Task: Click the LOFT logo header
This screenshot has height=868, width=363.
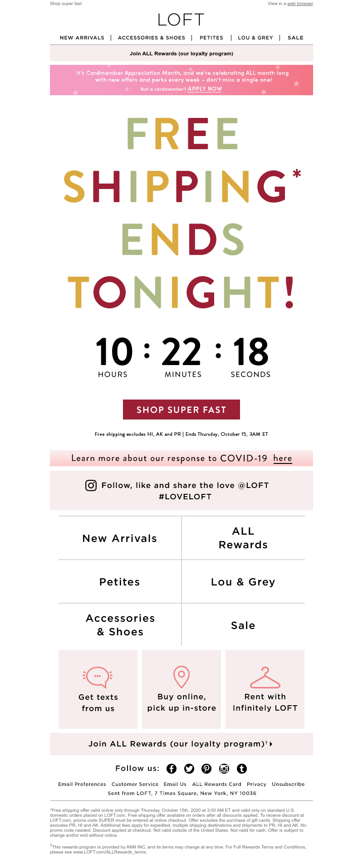Action: 181,20
